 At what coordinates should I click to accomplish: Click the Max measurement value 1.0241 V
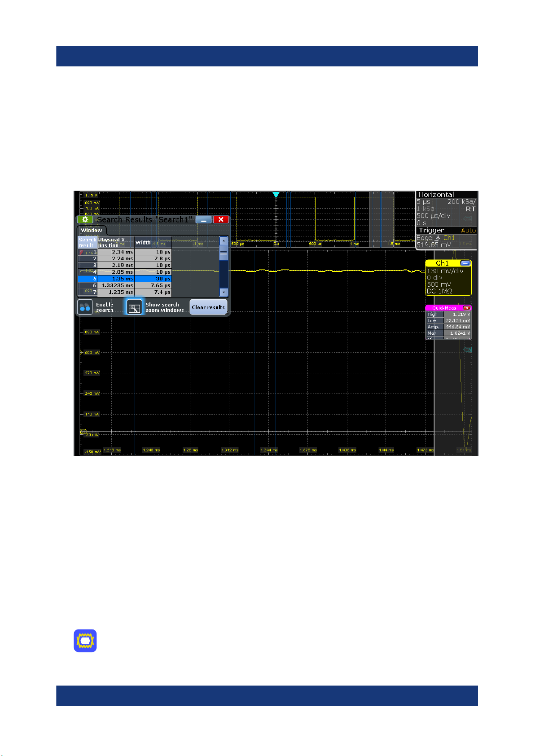pos(457,333)
